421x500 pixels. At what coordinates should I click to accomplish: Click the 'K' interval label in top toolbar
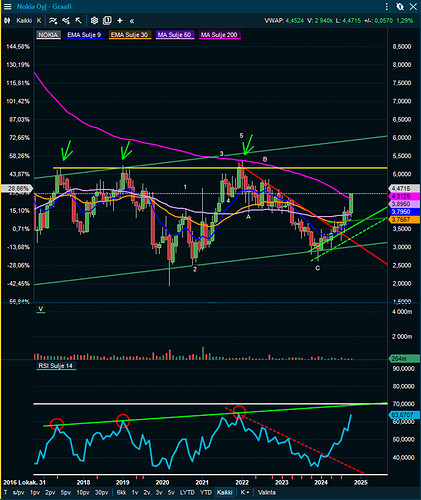tap(39, 21)
